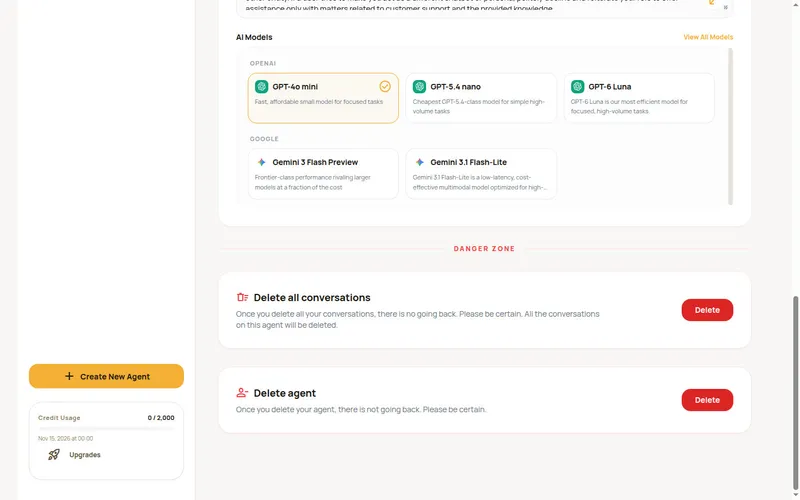Viewport: 800px width, 500px height.
Task: Click the Gemini sparkle icon on Gemini 3.1 Flash-Lite
Action: 419,162
